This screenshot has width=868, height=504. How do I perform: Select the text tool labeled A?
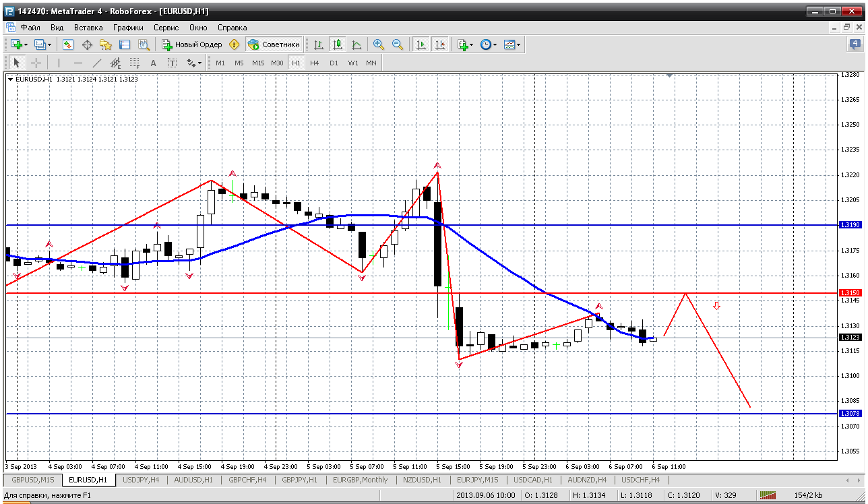point(154,63)
